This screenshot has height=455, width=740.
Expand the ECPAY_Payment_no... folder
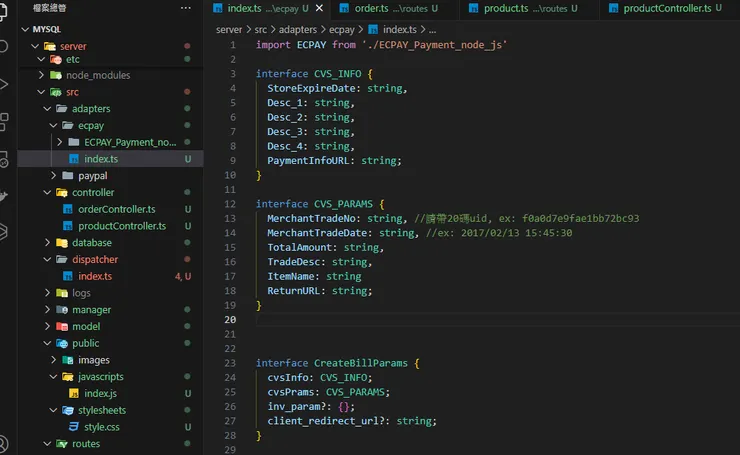[x=60, y=142]
